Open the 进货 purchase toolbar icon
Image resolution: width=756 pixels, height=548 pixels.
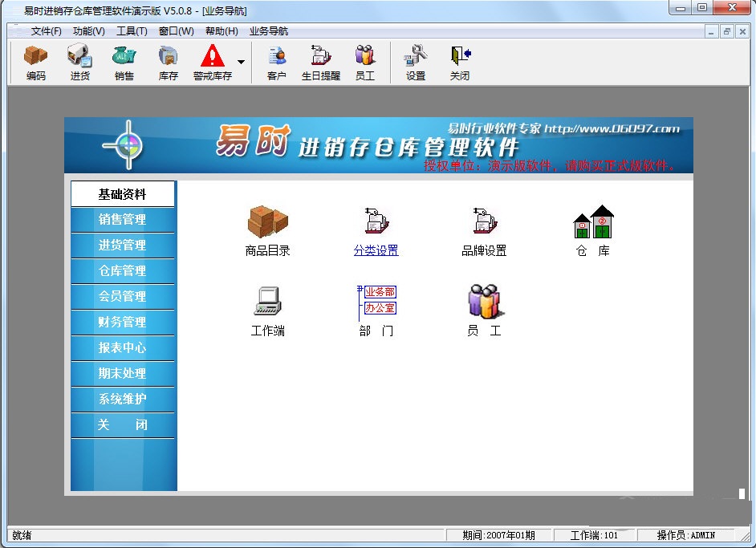[80, 62]
